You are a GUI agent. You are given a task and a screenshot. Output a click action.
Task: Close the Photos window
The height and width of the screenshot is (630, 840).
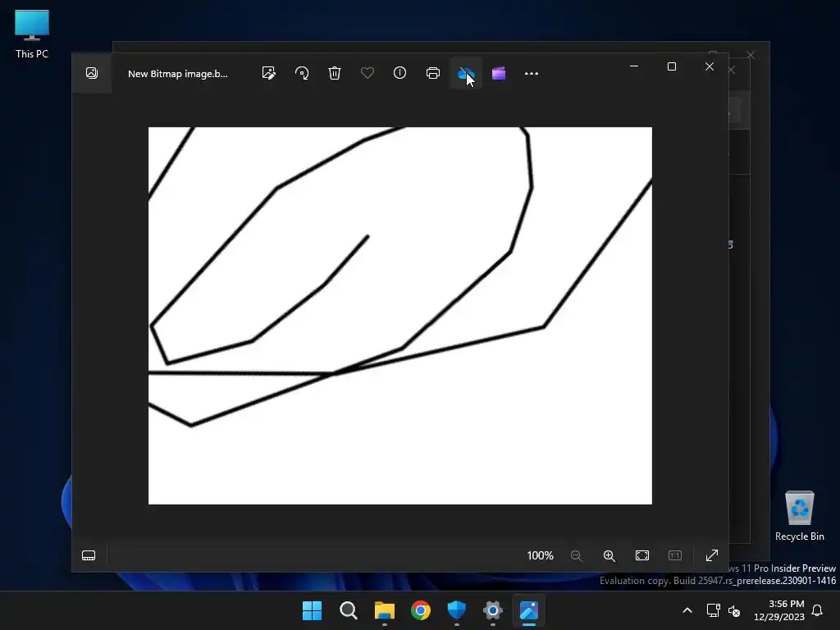click(x=710, y=66)
